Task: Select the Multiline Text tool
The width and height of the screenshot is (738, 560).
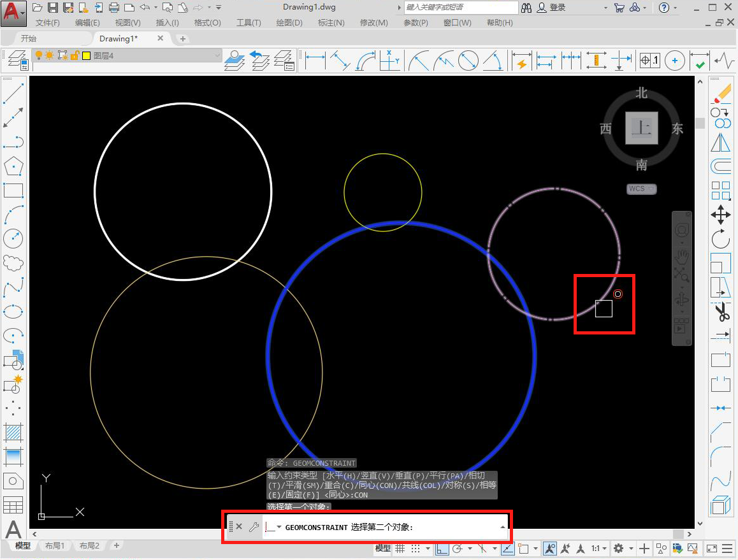Action: (x=13, y=529)
